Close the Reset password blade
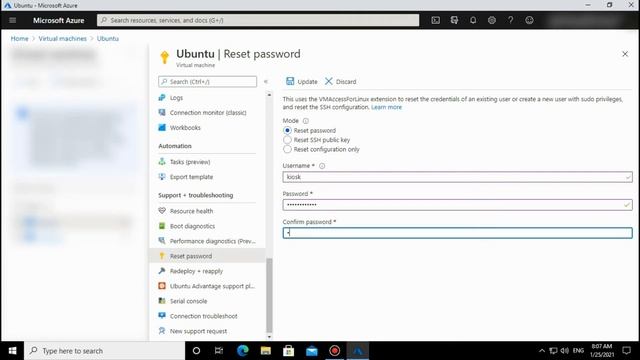 (625, 54)
